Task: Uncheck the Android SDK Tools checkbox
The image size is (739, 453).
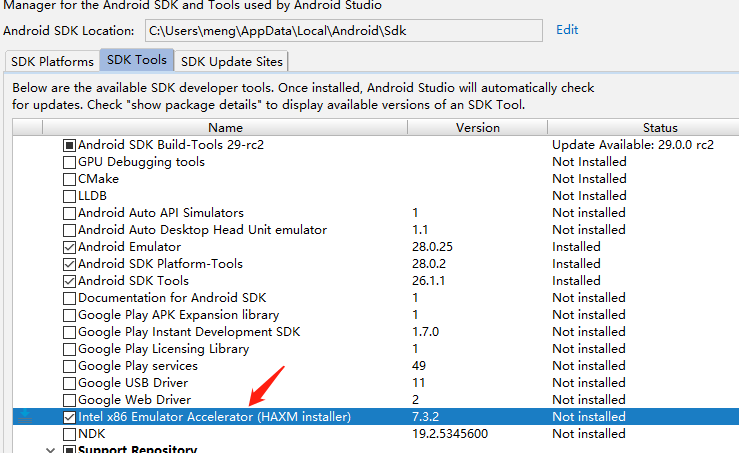Action: click(x=69, y=281)
